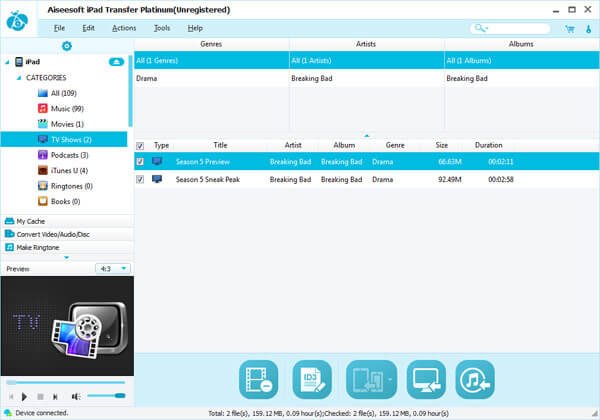Play the preview video
Viewport: 600px width, 420px height.
[24, 397]
